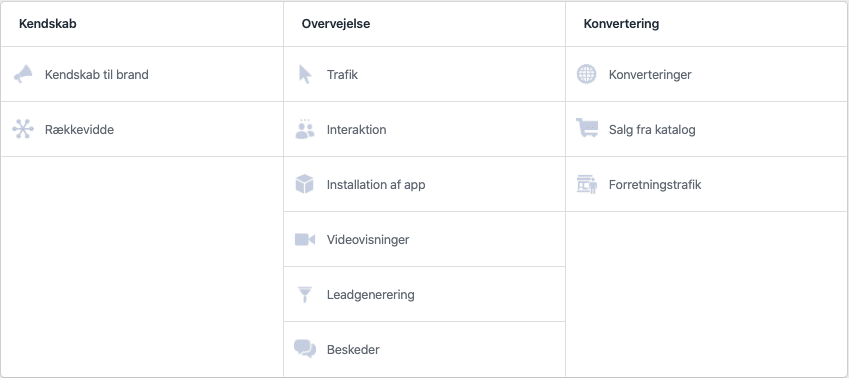The image size is (849, 378).
Task: Select the Konverteringer objective label
Action: point(650,75)
